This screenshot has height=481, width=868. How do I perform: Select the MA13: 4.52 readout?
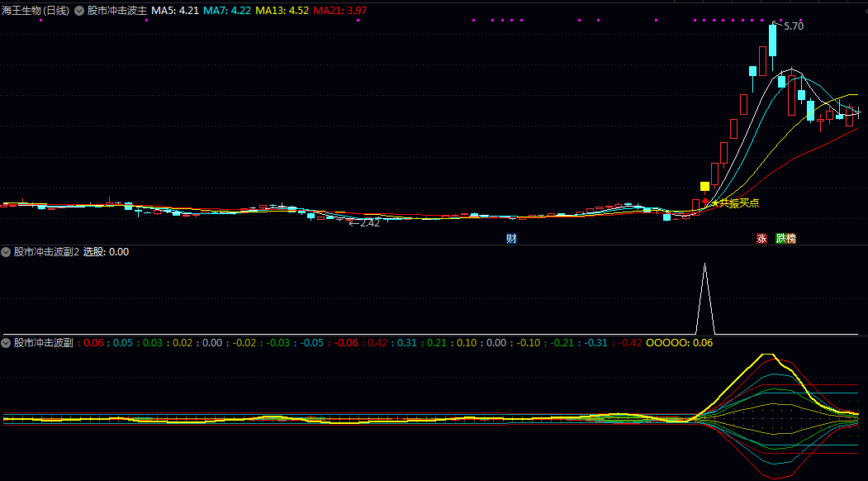coord(282,11)
